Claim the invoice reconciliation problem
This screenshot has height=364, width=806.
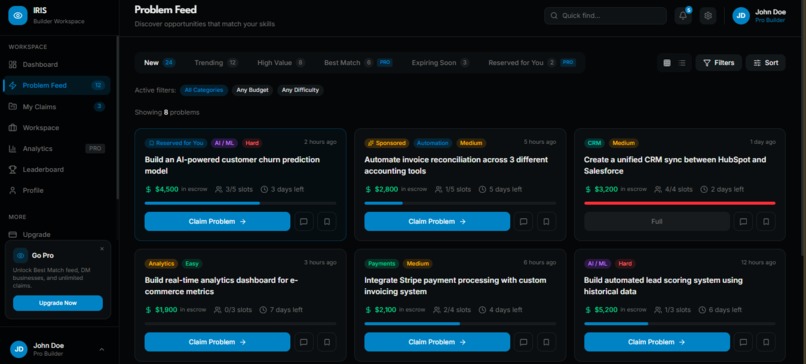coord(437,222)
